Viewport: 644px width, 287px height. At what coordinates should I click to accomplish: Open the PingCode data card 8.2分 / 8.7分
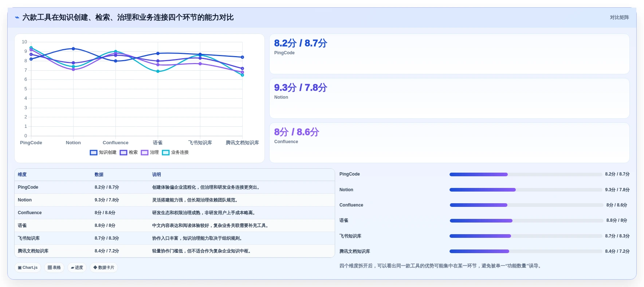(449, 54)
